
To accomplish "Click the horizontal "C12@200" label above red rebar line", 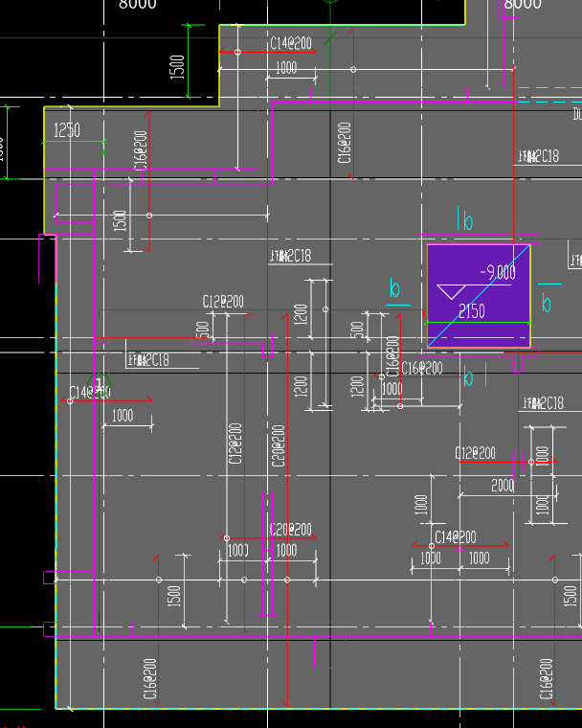I will (223, 302).
